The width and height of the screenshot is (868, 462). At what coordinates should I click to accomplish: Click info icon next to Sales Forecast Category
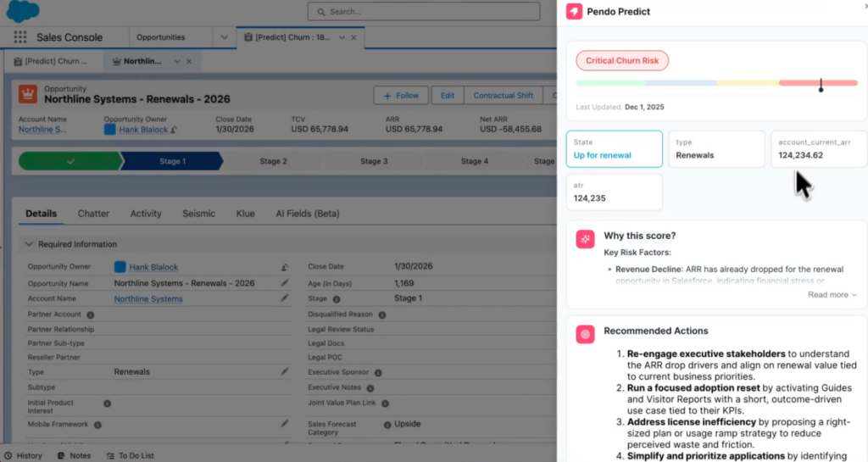pos(387,425)
